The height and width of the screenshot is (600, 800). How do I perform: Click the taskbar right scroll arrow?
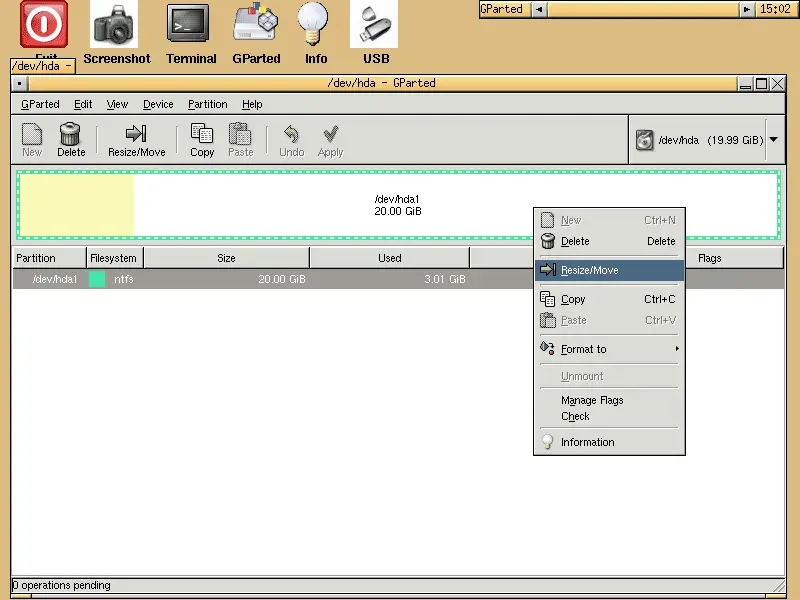[747, 9]
